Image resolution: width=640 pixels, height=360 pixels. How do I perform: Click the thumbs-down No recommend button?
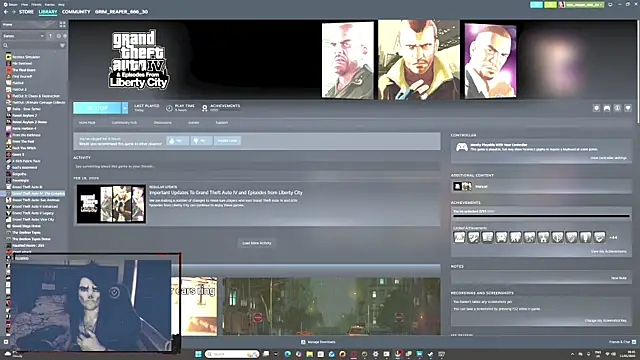pyautogui.click(x=201, y=141)
